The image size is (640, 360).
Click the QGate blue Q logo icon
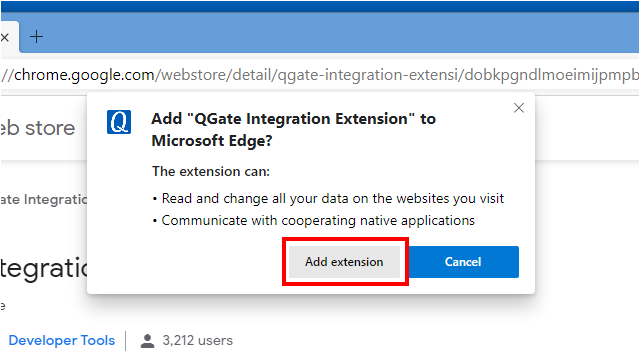click(119, 122)
